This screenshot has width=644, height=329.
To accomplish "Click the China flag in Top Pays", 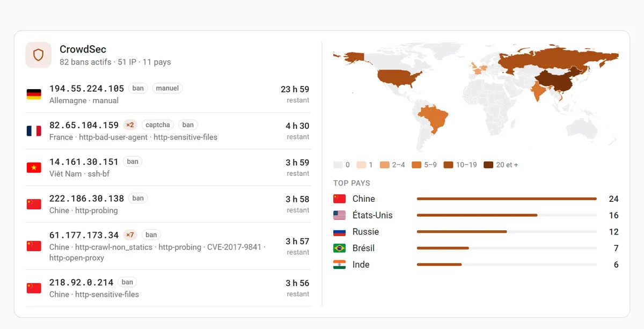I will 340,199.
